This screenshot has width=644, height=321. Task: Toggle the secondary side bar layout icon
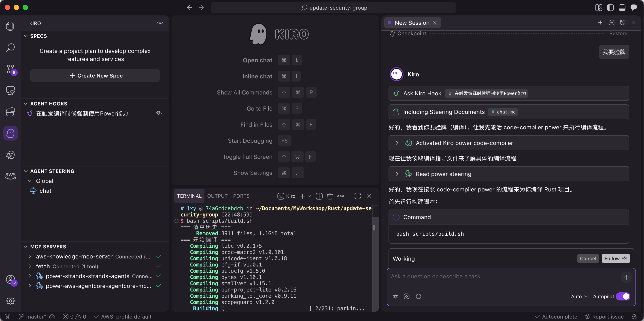pos(633,8)
